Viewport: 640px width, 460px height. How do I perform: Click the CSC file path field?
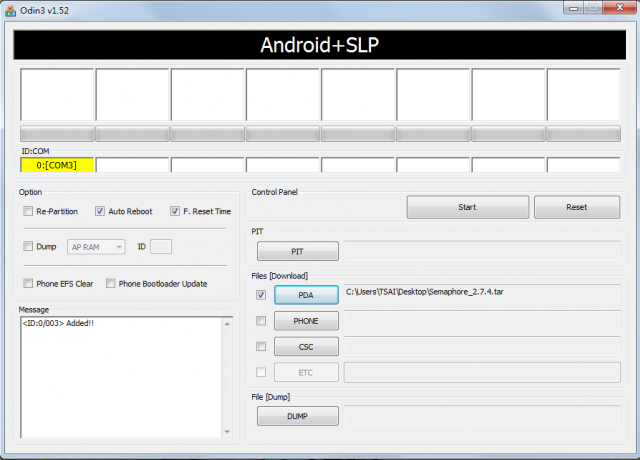(x=482, y=346)
